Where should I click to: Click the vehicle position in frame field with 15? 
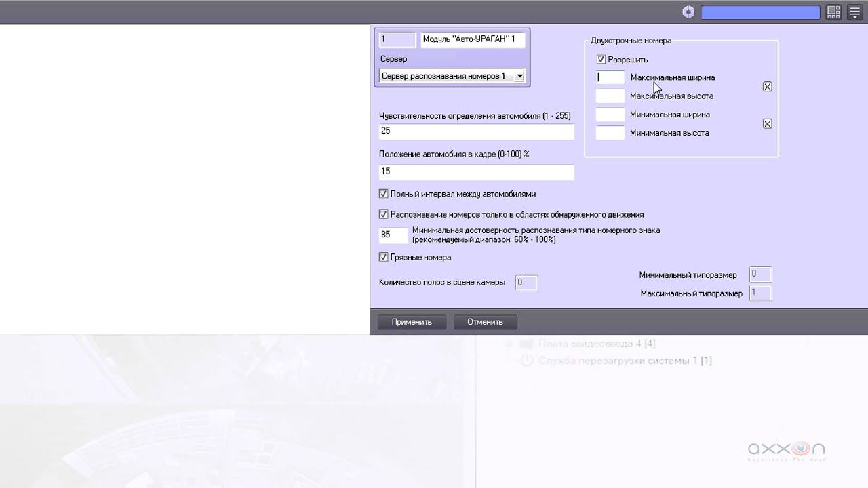pos(477,171)
